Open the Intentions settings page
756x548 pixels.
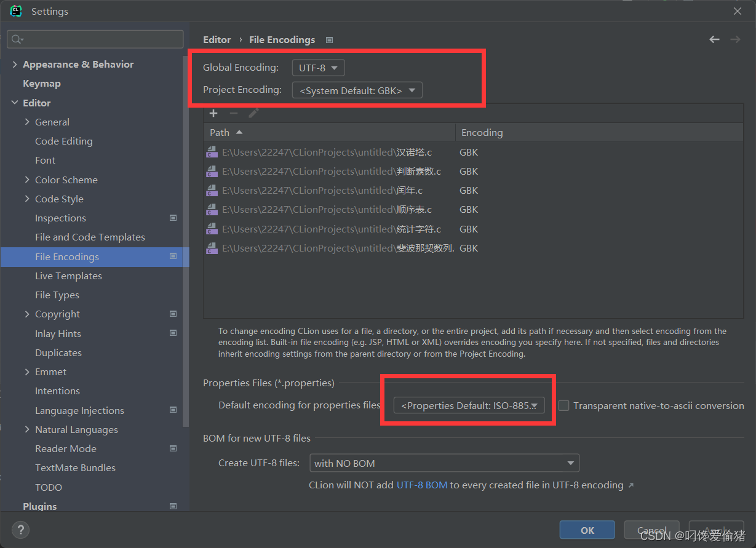click(x=57, y=391)
